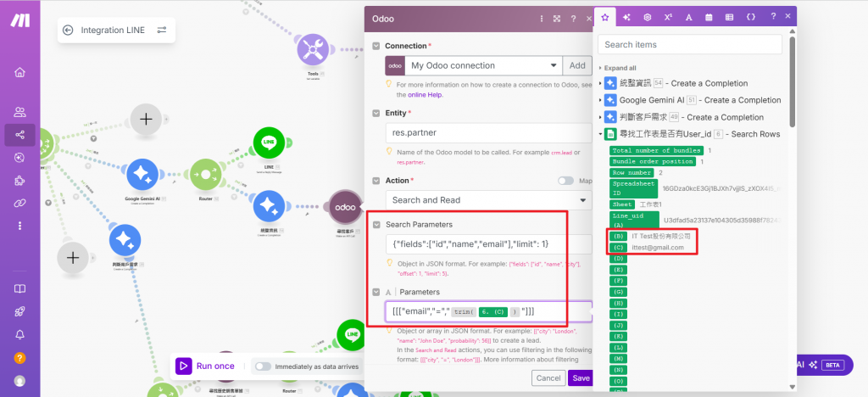Viewport: 868px width, 397px height.
Task: Select the Google Gemini AI module
Action: pyautogui.click(x=142, y=175)
